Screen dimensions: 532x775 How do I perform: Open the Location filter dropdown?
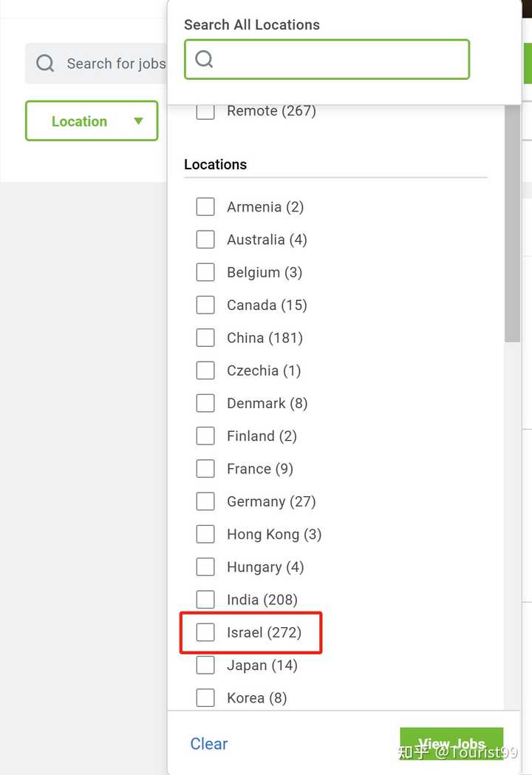[92, 121]
